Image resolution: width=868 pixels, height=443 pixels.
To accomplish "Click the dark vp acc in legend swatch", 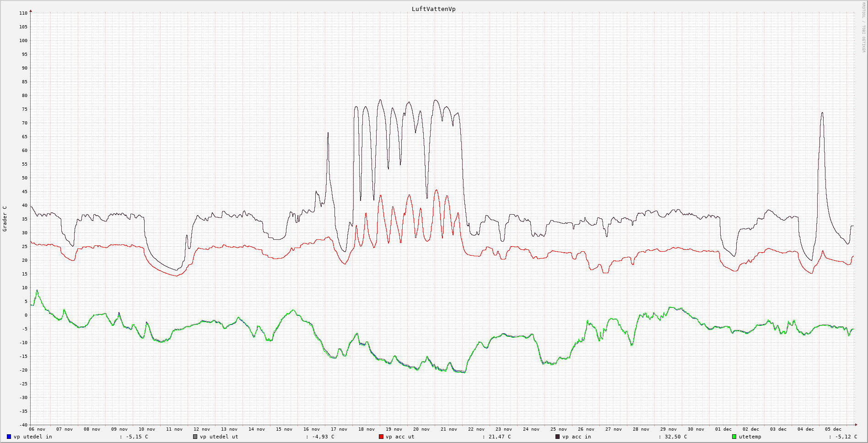I will (557, 437).
